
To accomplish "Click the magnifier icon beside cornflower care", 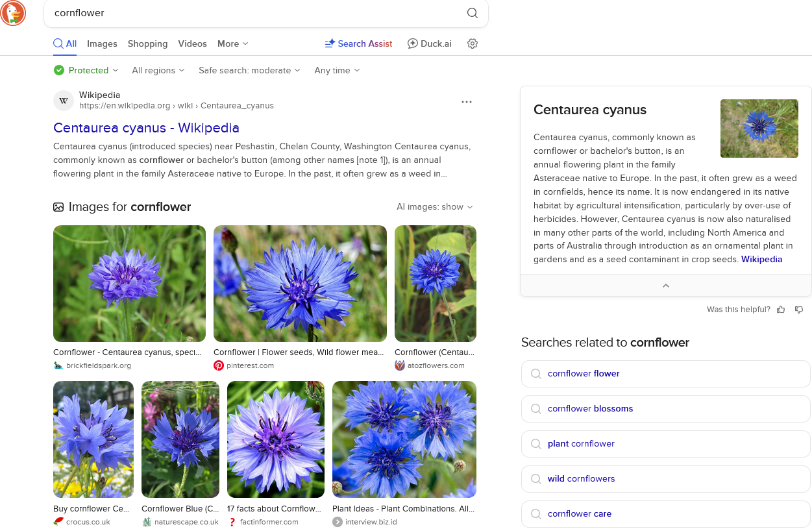I will pos(536,514).
